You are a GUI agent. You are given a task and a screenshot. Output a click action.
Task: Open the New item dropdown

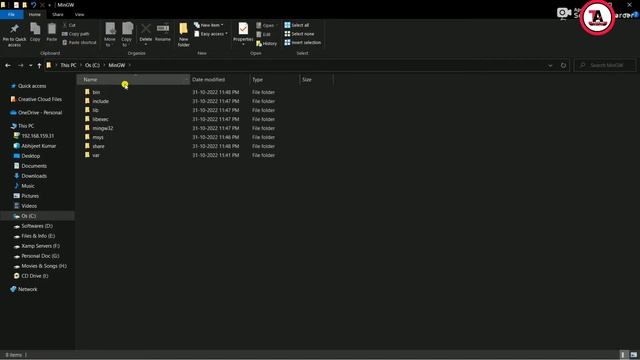(209, 25)
